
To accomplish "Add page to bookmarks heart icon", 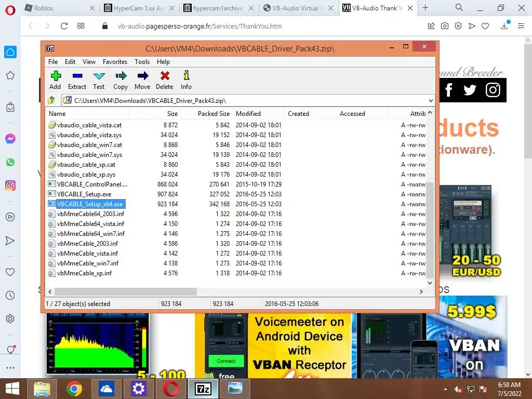I will coord(485,26).
